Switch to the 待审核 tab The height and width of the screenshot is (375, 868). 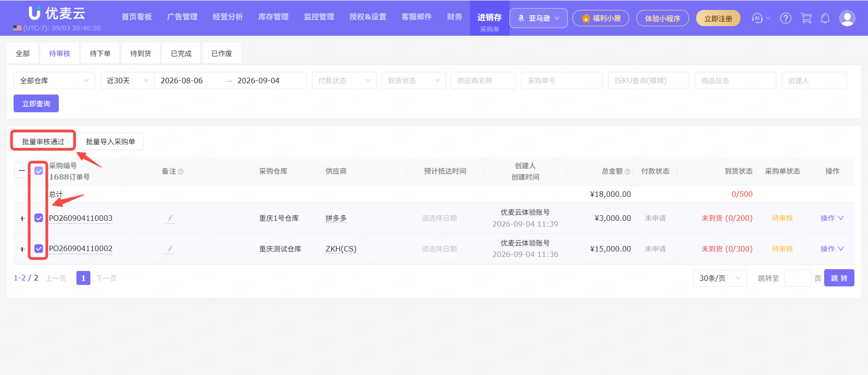(60, 53)
